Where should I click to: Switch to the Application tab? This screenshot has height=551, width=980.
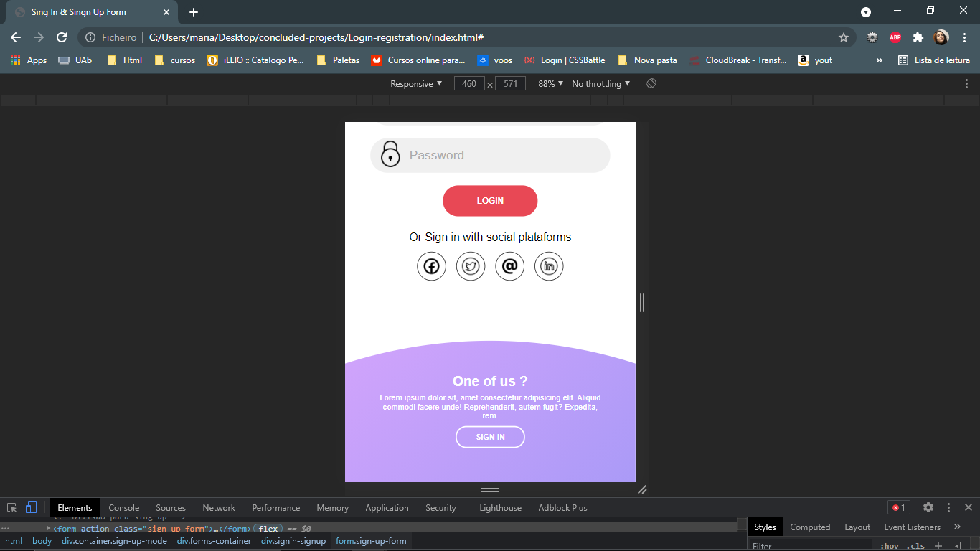387,507
